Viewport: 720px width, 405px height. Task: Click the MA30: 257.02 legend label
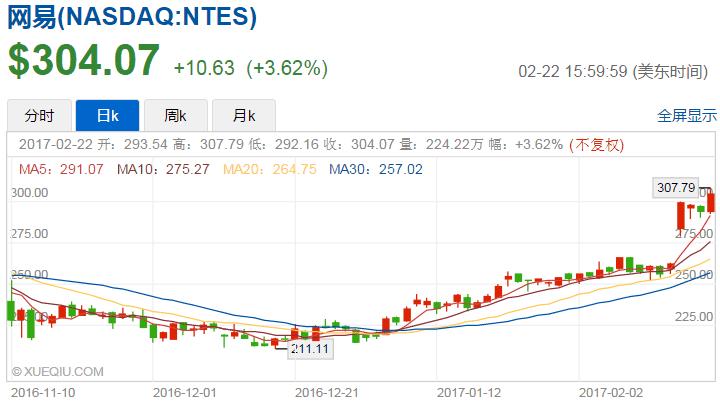pos(376,169)
